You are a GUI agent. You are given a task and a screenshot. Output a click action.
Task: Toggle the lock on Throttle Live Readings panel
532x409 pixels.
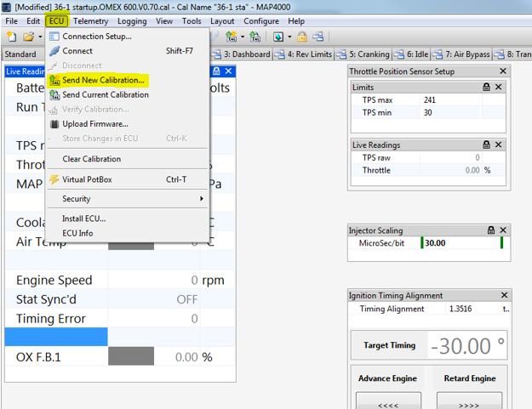pos(486,145)
